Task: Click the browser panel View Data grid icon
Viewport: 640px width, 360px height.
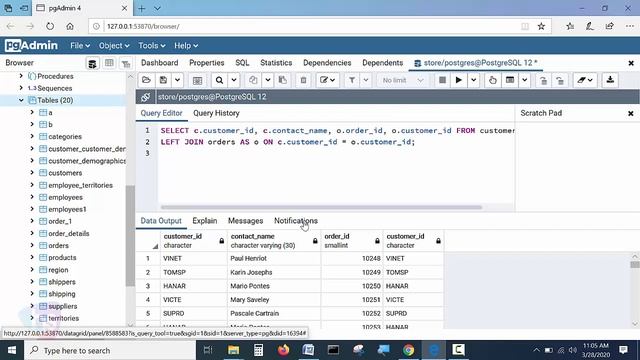Action: coord(109,63)
